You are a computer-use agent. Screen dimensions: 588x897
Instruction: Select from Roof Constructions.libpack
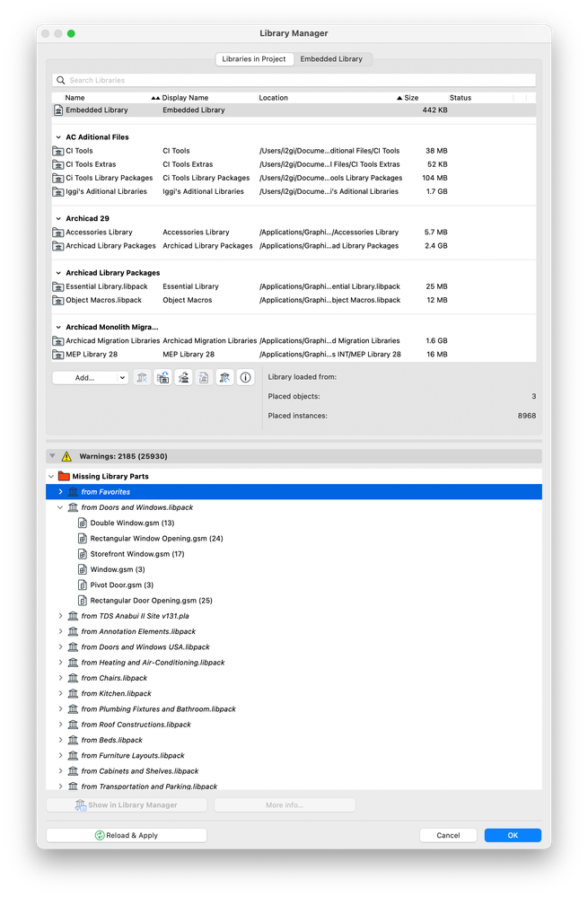coord(136,725)
